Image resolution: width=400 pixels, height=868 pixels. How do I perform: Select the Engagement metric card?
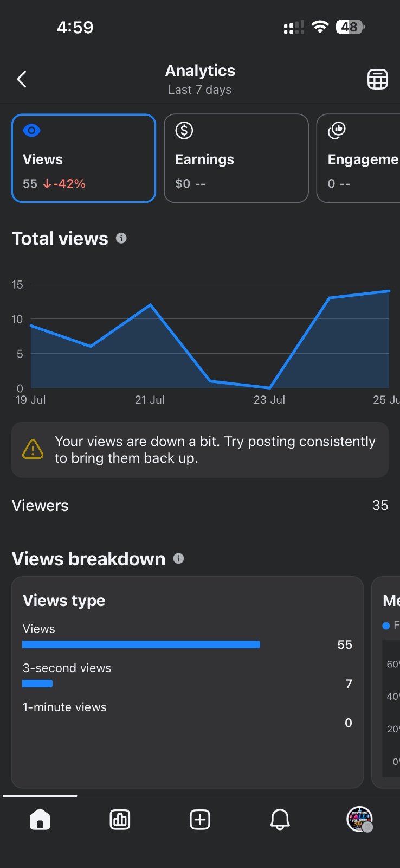(358, 158)
